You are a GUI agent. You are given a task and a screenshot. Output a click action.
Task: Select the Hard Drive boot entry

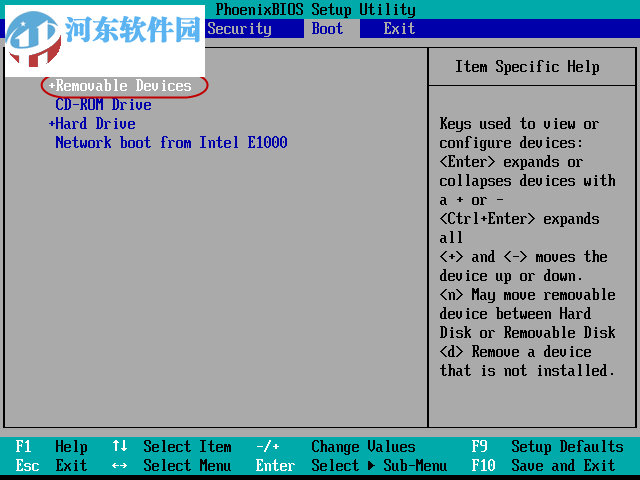96,124
